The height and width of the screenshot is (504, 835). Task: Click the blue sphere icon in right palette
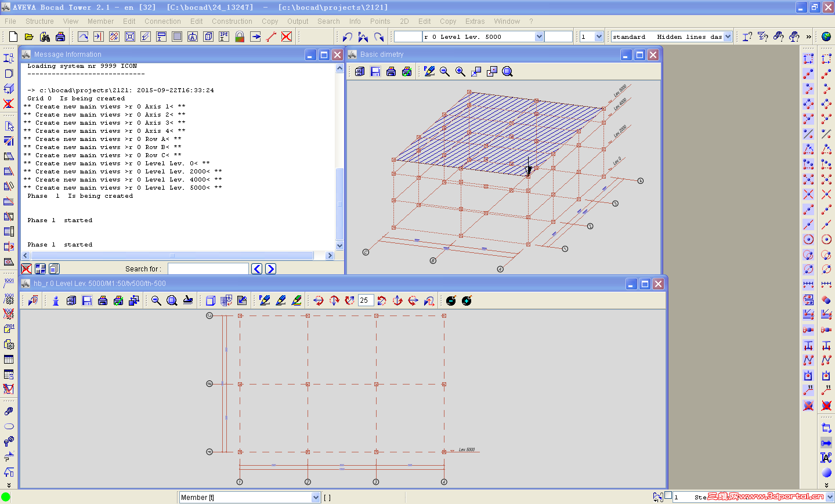tap(826, 473)
